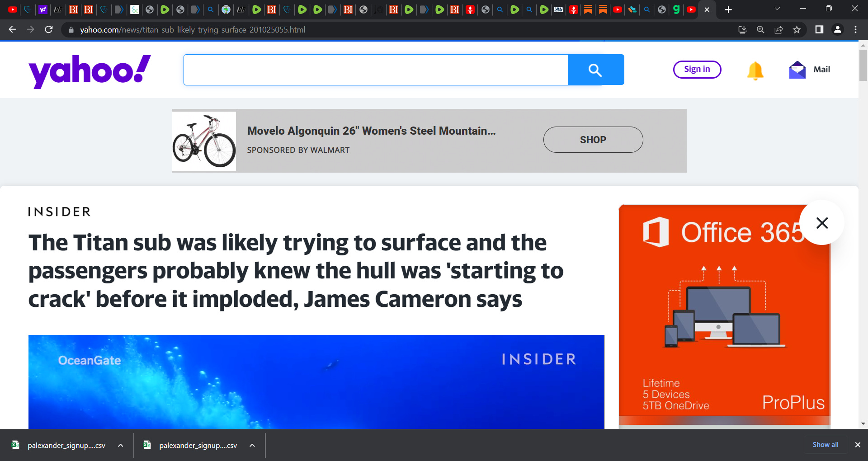Expand options for leftmost palexander_signup download
The height and width of the screenshot is (461, 868).
(x=121, y=445)
